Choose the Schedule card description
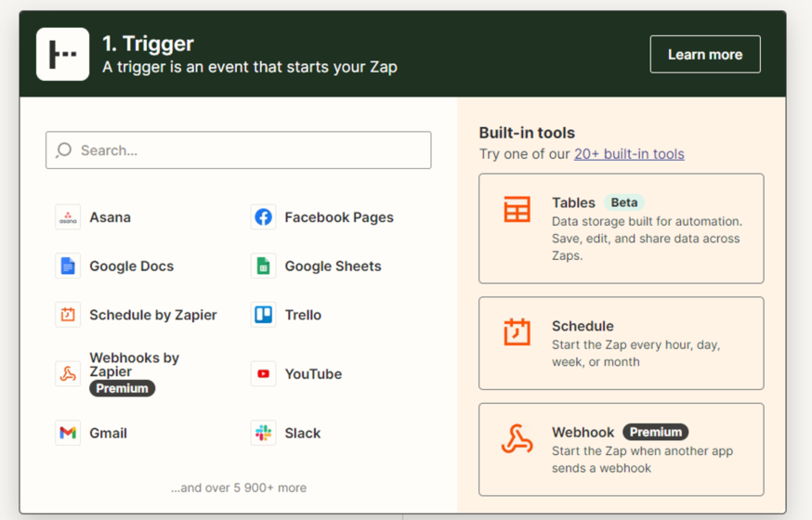This screenshot has height=520, width=812. 635,354
